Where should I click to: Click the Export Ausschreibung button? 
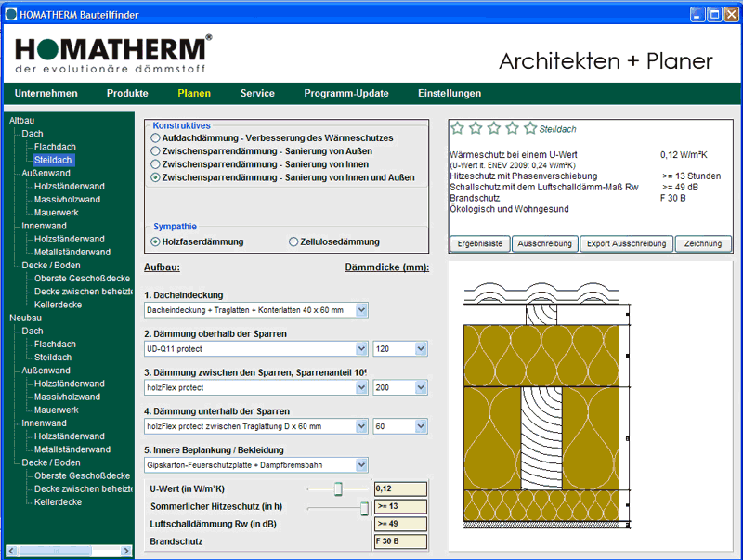(626, 244)
